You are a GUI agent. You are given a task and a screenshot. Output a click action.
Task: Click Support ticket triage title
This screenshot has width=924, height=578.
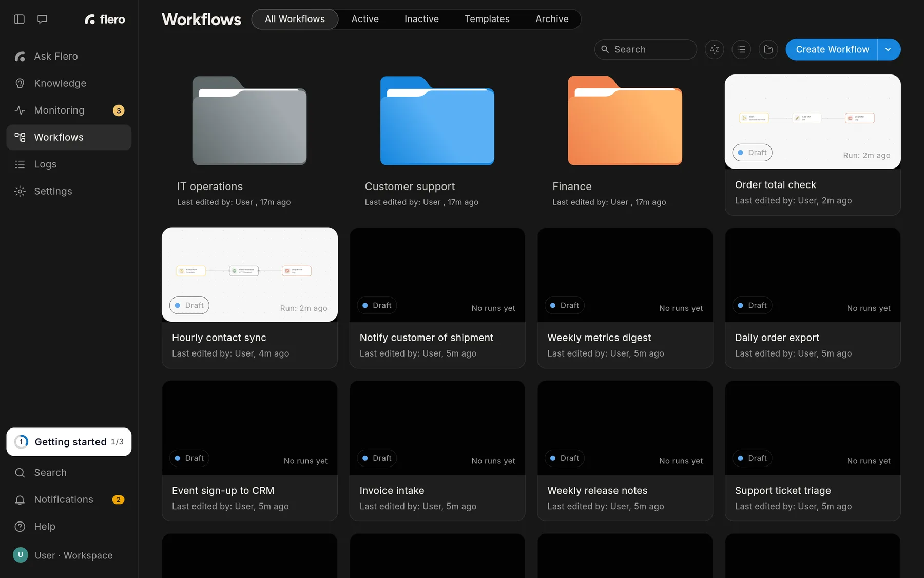point(783,491)
